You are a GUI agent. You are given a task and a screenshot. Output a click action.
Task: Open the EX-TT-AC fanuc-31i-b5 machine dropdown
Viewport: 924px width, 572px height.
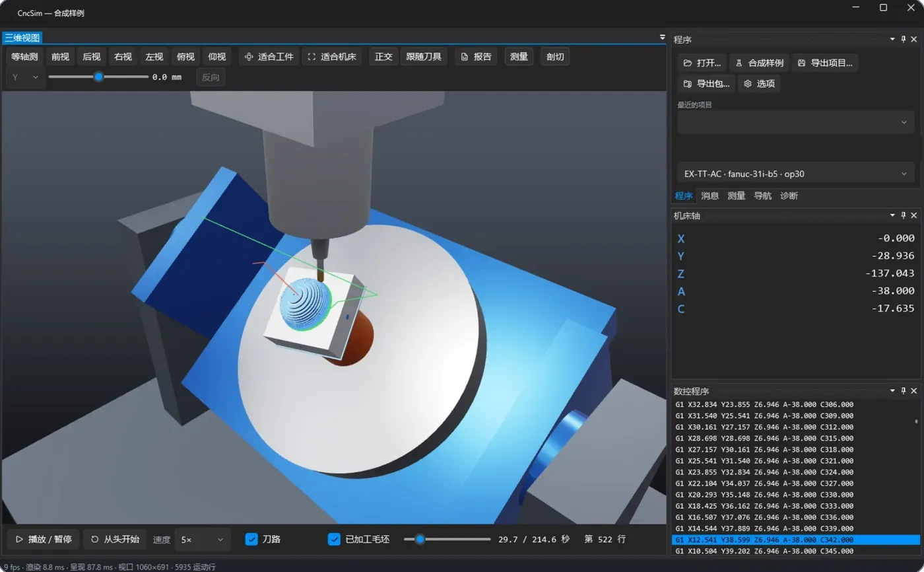(x=795, y=174)
